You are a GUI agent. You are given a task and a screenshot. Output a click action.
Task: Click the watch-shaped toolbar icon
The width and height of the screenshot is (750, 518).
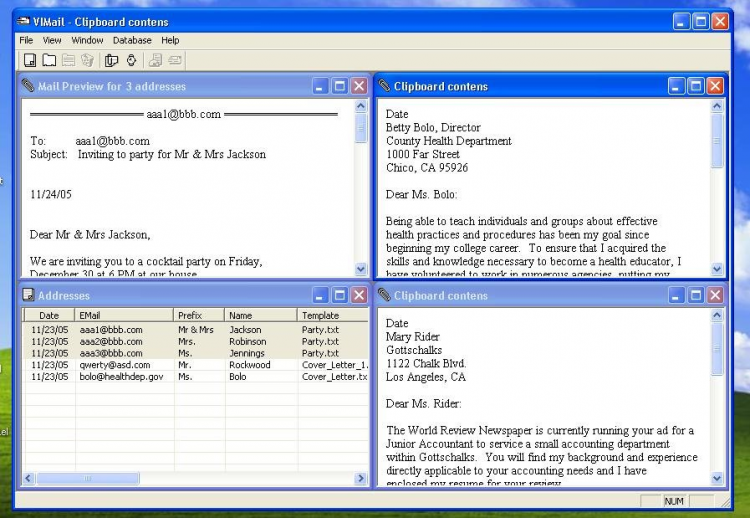click(131, 61)
